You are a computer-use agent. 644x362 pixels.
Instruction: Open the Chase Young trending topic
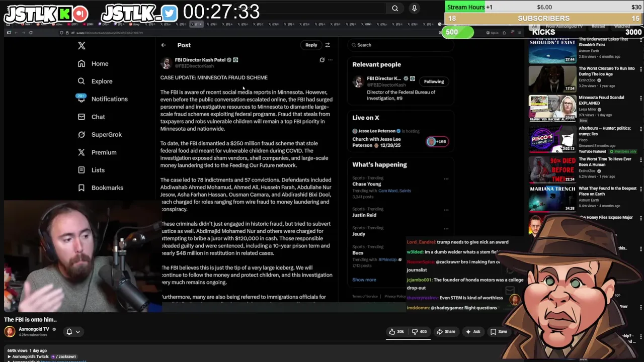pos(366,184)
